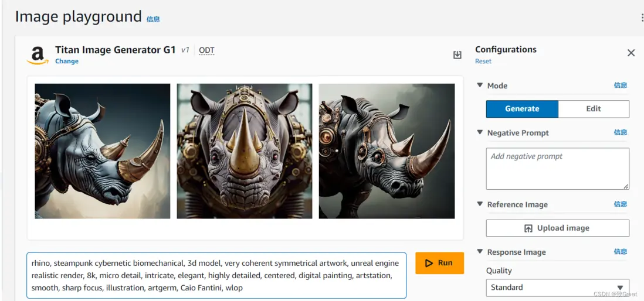Switch to Edit mode
The width and height of the screenshot is (644, 301).
[593, 109]
